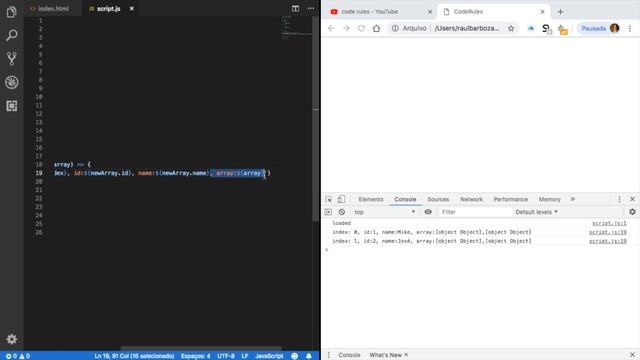This screenshot has height=360, width=640.
Task: Change language mode from JavaScript
Action: coord(269,356)
